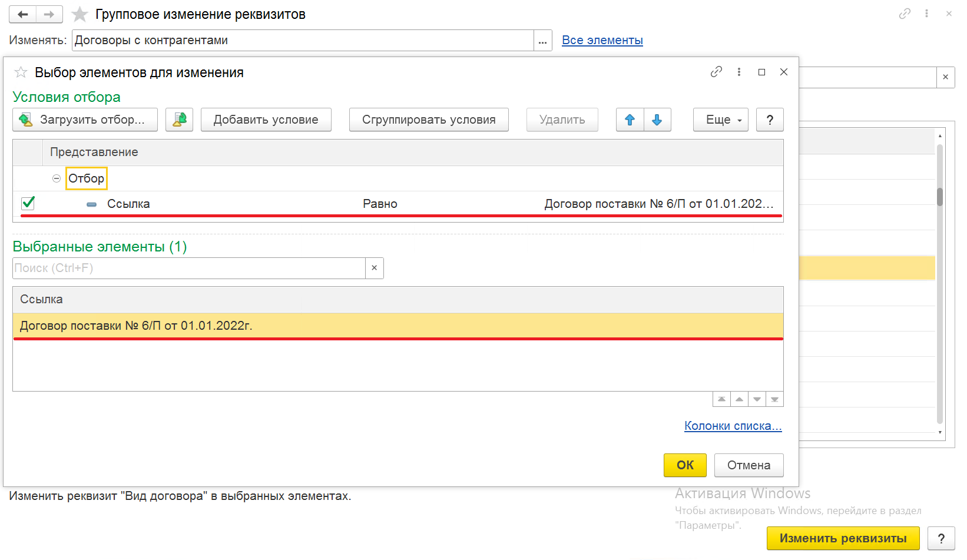Open main window three-dot menu
Image resolution: width=967 pixels, height=560 pixels.
click(x=926, y=14)
